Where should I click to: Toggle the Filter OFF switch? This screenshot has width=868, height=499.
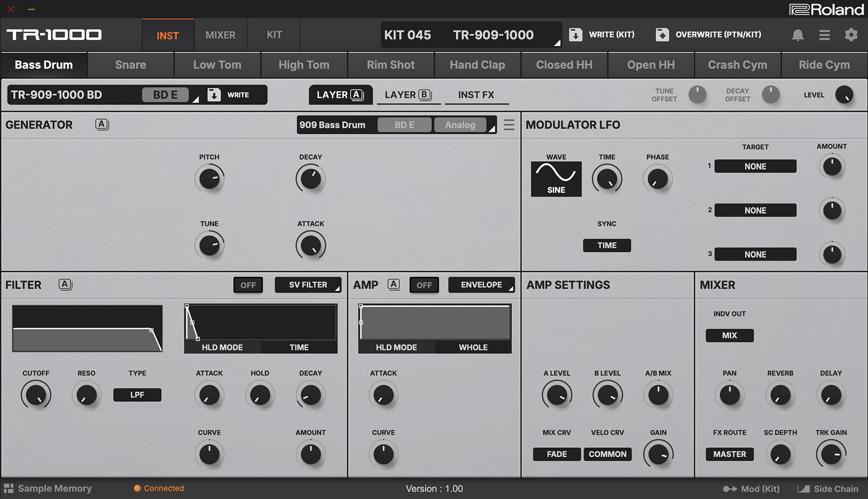[248, 285]
